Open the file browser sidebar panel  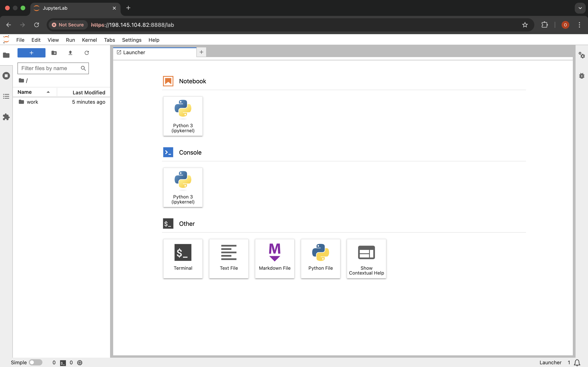(x=6, y=55)
